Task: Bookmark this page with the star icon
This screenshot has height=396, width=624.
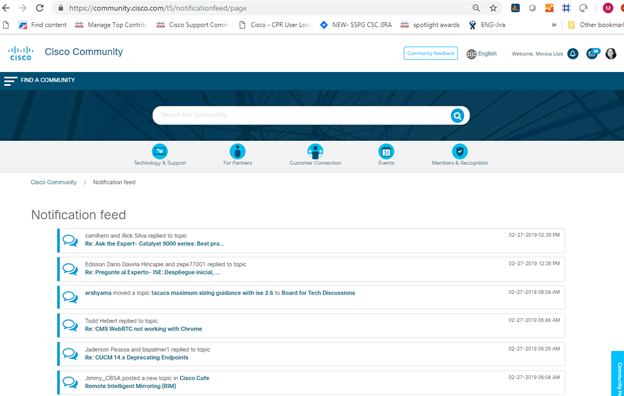Action: tap(493, 8)
